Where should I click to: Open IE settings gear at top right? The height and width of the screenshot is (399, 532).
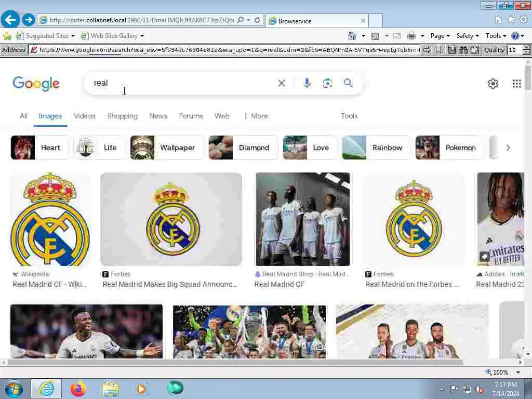pyautogui.click(x=524, y=20)
